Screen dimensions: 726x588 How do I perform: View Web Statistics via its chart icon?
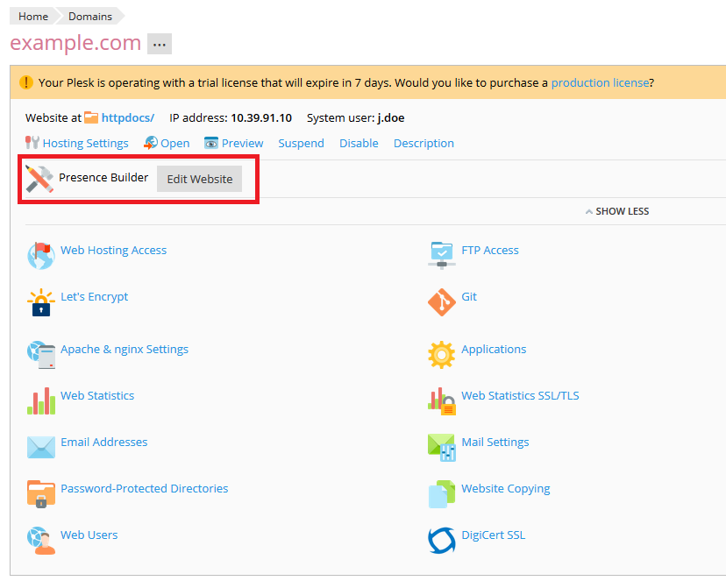click(x=40, y=400)
